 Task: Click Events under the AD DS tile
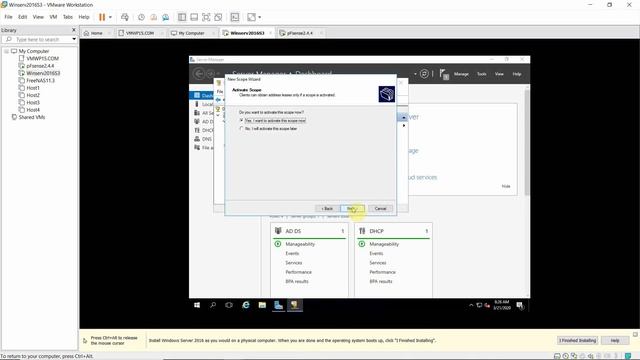(x=292, y=253)
